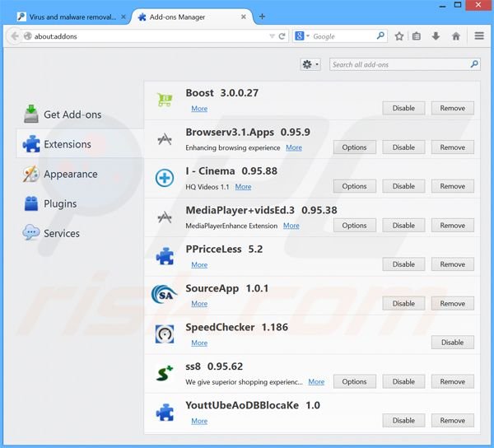The image size is (494, 448).
Task: Disable PPricceLess extension
Action: point(403,264)
